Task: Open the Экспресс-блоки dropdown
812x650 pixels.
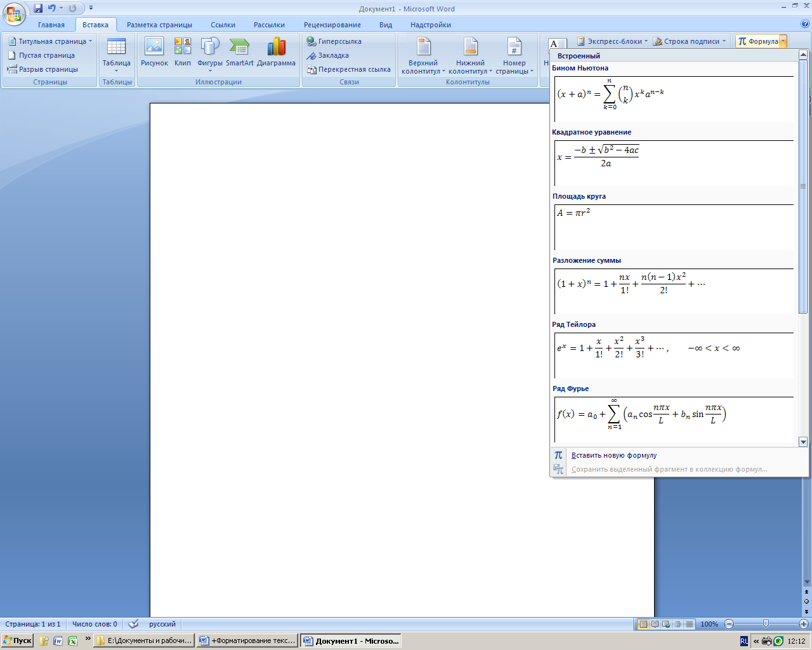Action: (x=613, y=41)
